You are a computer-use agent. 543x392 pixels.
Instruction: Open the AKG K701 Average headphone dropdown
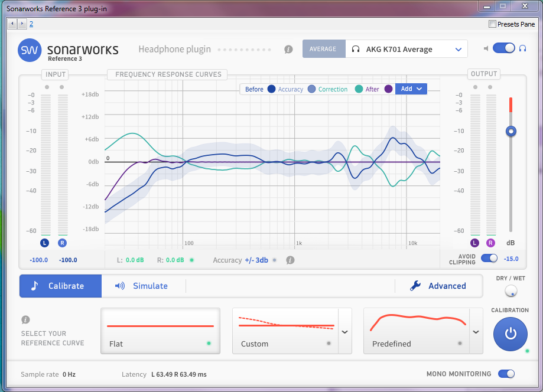coord(407,49)
